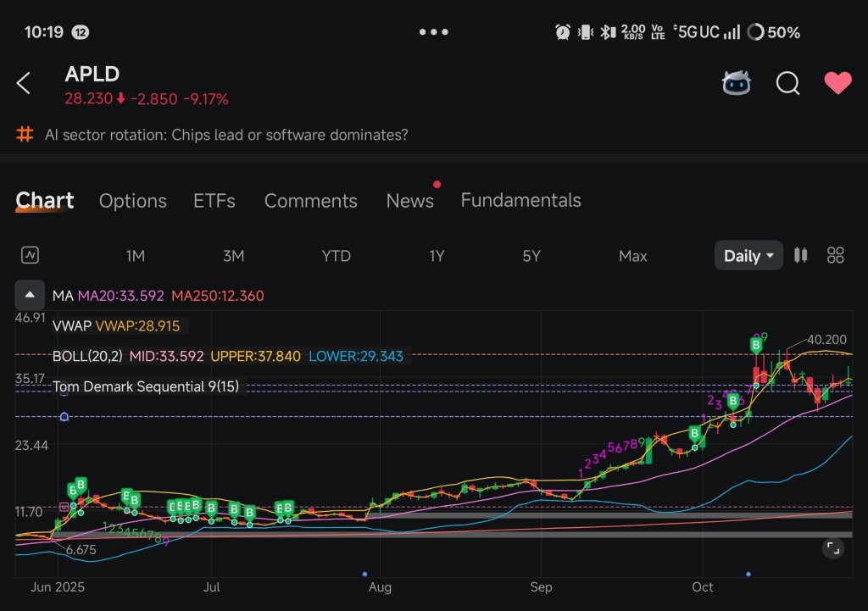Tap the B marker above the October peak

pos(756,345)
